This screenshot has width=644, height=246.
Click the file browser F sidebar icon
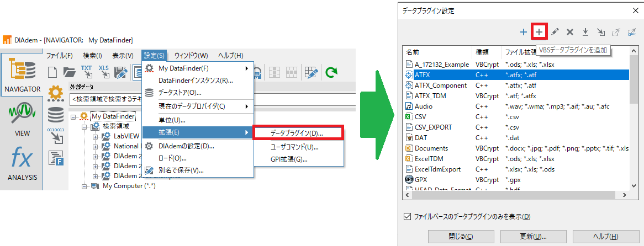coord(55,157)
